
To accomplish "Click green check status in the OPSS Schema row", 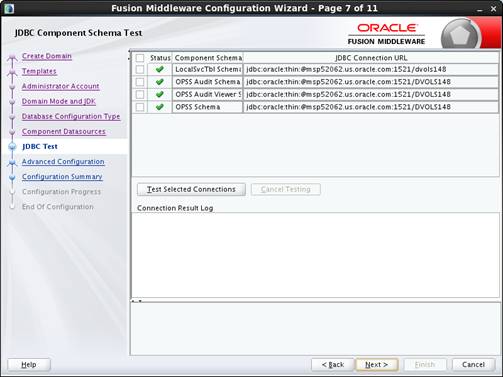I will point(160,107).
